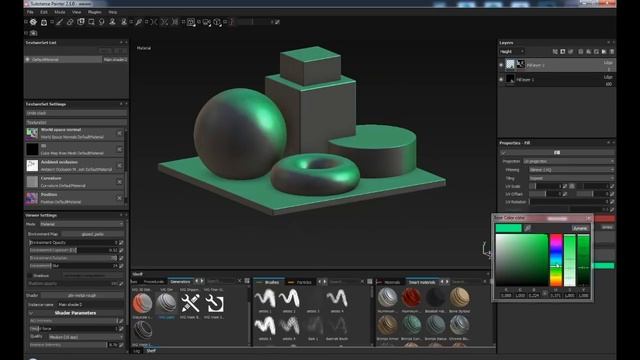Screen dimensions: 640x360
Task: Toggle the Shelf grid view icon
Action: pyautogui.click(x=247, y=281)
